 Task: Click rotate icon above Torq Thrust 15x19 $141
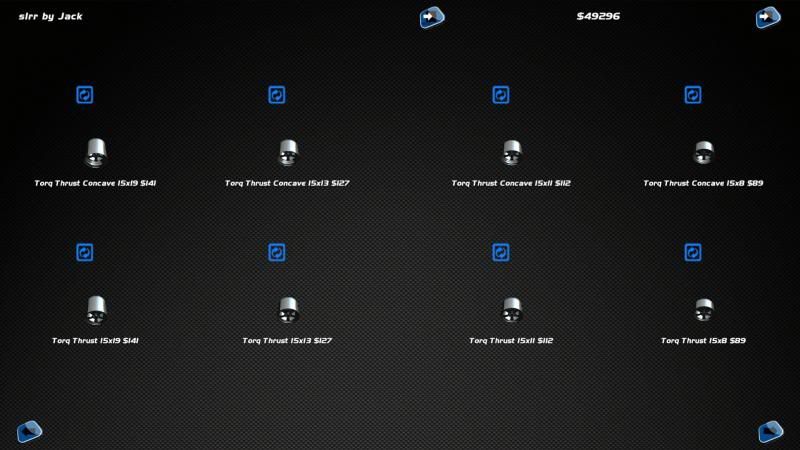pos(85,253)
